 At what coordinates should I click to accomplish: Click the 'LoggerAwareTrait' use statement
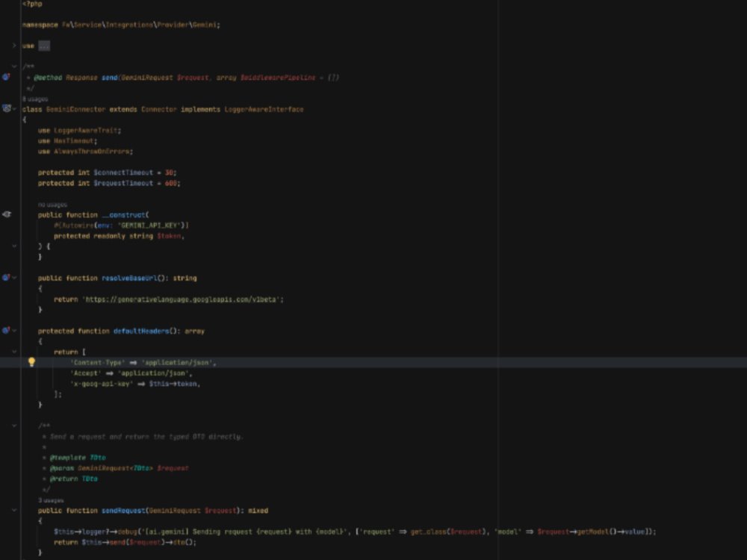[87, 130]
